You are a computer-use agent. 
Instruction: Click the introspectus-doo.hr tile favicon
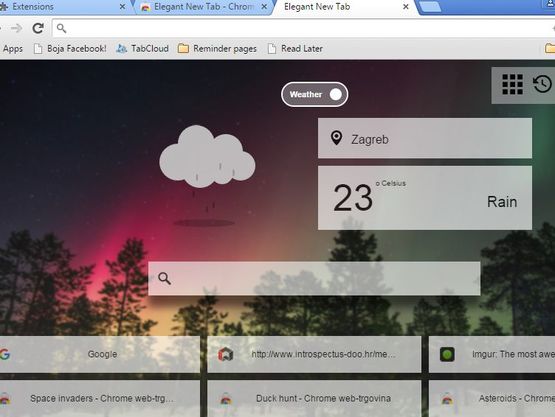click(225, 354)
